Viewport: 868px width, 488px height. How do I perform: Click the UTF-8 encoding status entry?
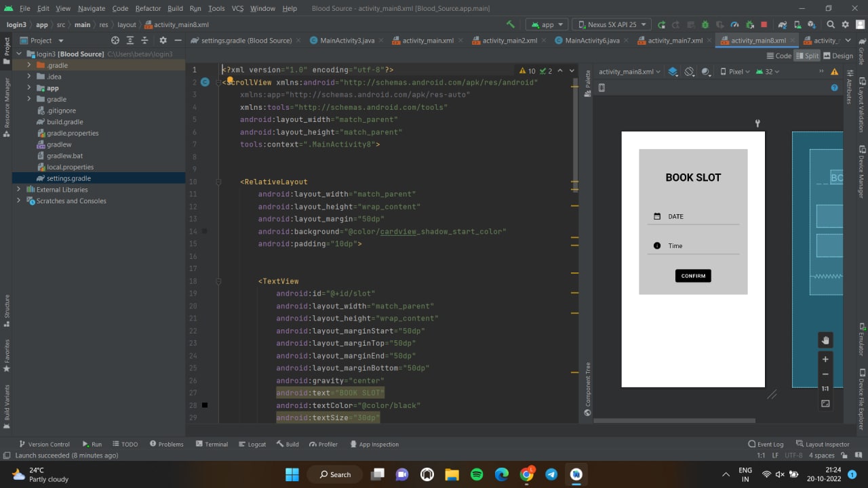(793, 455)
